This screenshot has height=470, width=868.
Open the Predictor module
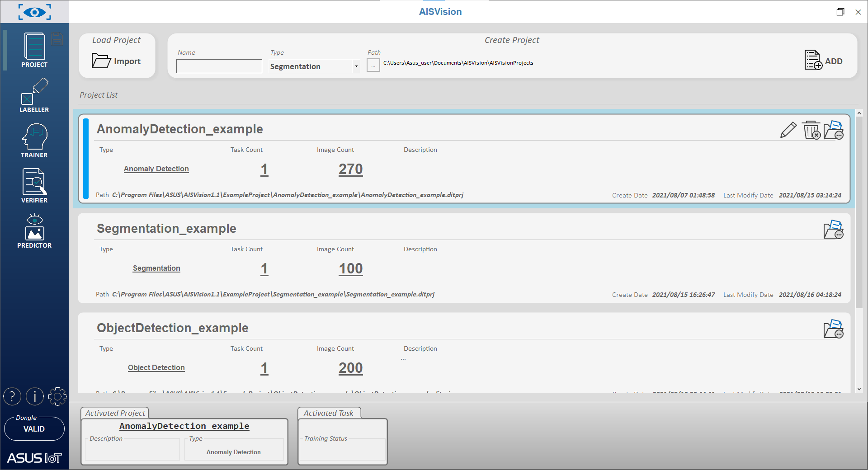[34, 231]
